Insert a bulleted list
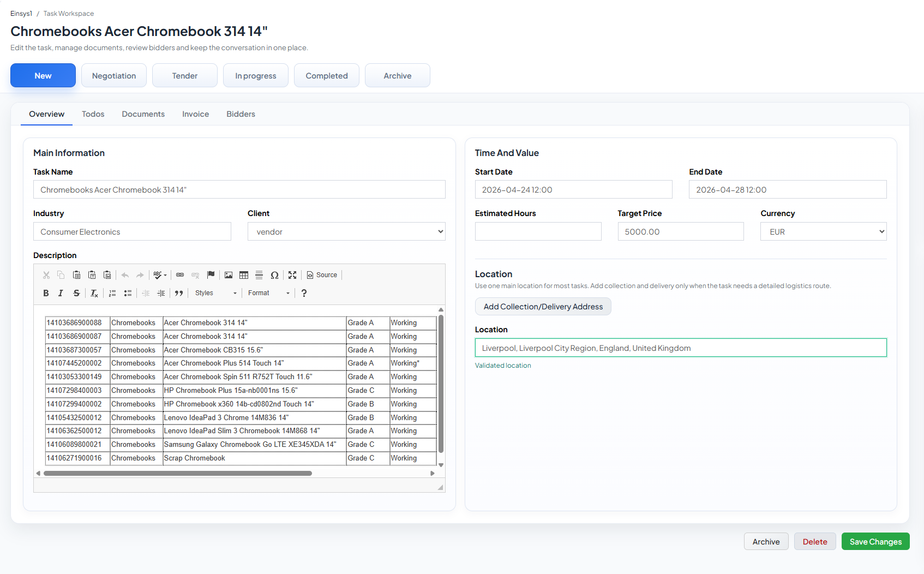The height and width of the screenshot is (574, 924). tap(128, 293)
